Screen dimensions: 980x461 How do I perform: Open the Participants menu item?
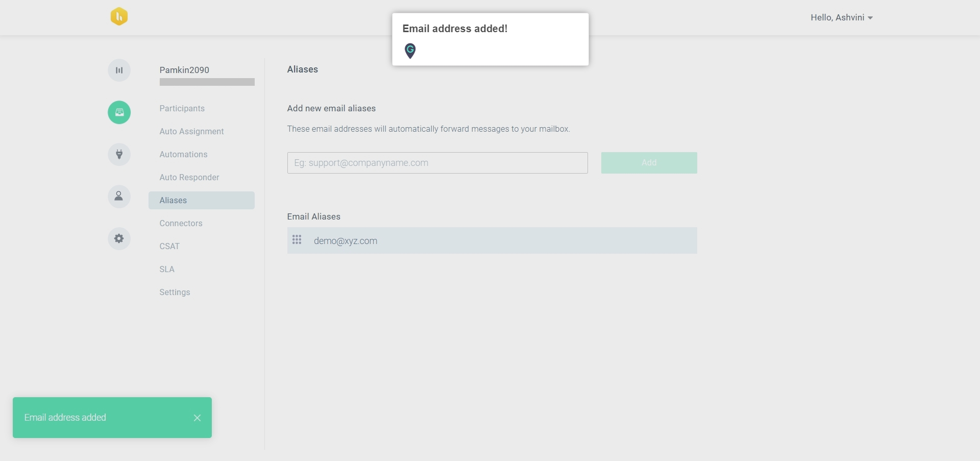click(182, 108)
